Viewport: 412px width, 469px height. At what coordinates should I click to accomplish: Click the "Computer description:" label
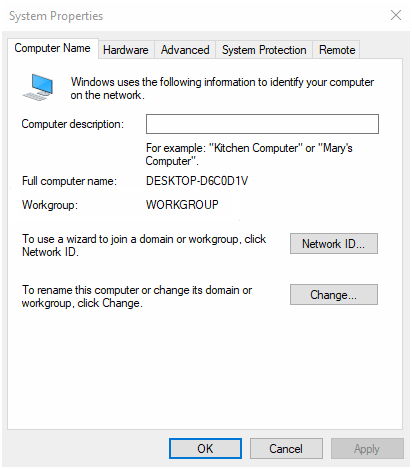tap(73, 124)
